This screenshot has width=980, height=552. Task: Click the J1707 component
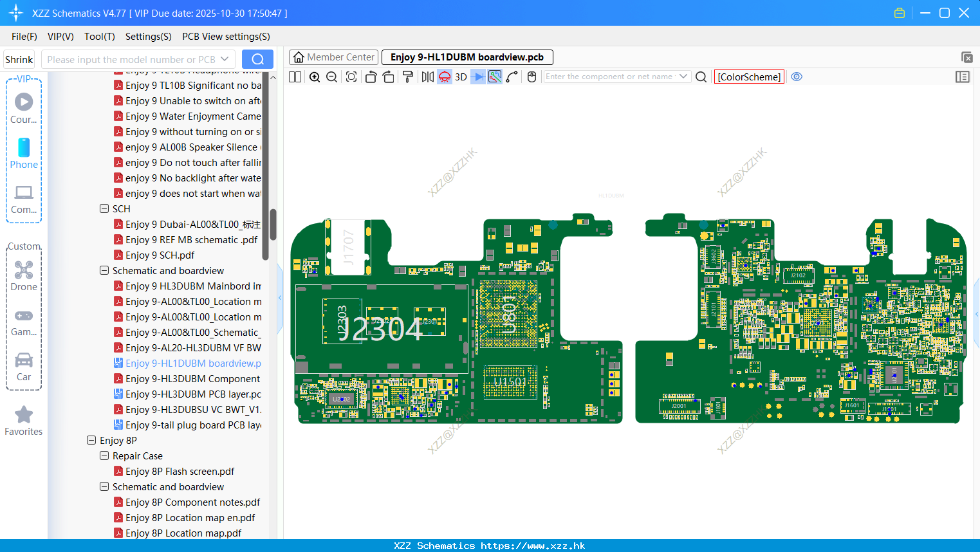tap(348, 248)
